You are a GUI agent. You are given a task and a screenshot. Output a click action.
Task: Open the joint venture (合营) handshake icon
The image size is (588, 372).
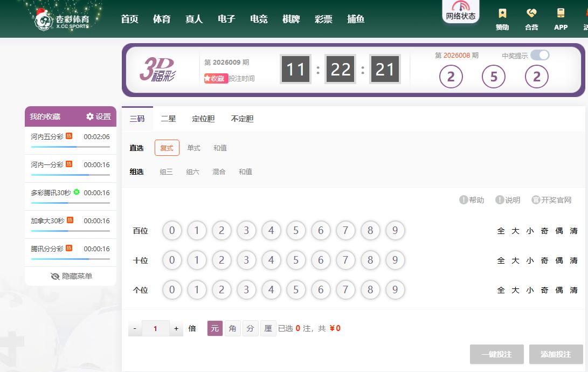[x=531, y=13]
